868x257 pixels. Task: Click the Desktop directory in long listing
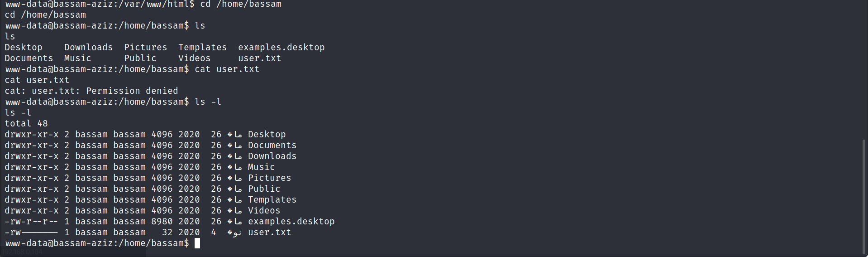tap(267, 135)
